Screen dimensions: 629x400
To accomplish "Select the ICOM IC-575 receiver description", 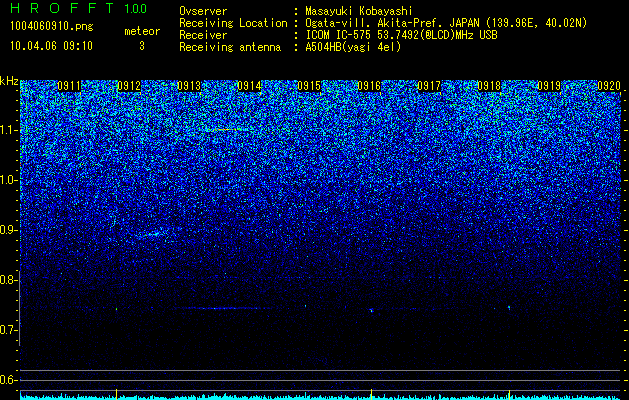I will point(402,35).
